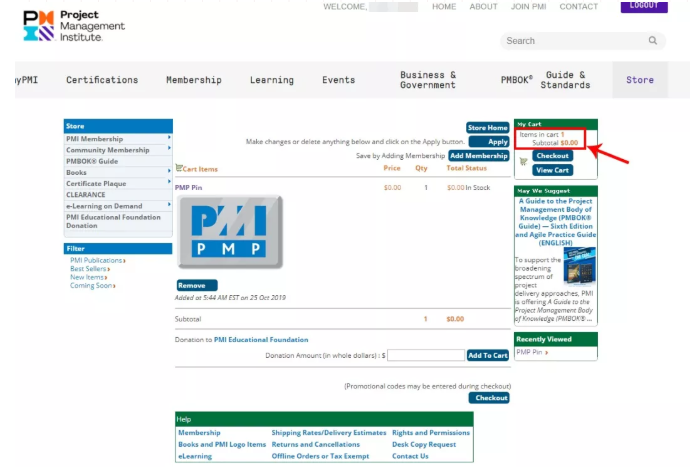Click the donation amount input field
This screenshot has width=690, height=467.
point(426,355)
